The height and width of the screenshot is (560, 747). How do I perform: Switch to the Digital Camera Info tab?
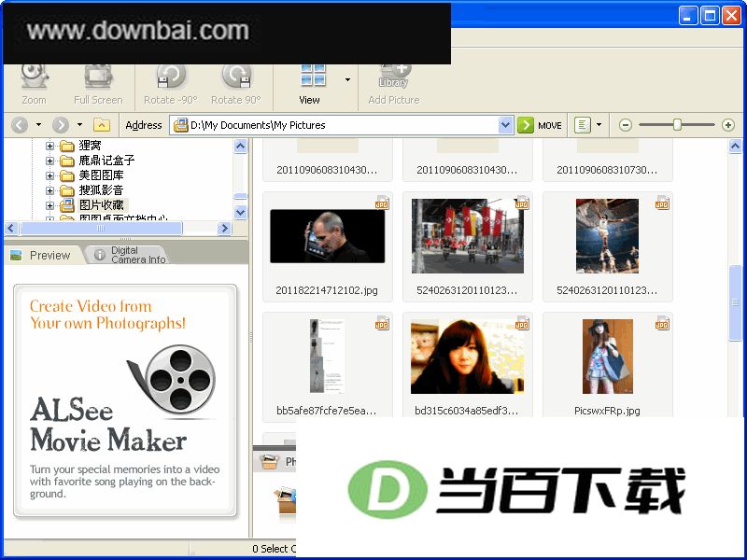point(131,255)
